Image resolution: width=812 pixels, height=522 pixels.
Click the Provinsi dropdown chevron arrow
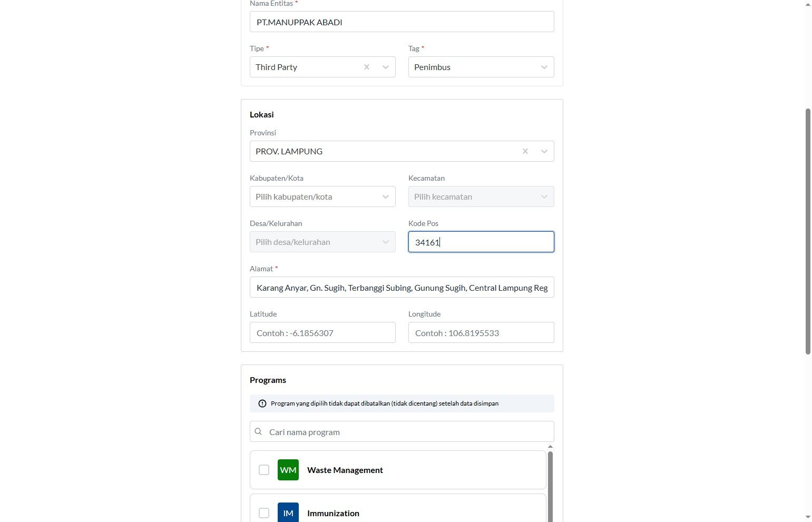544,151
